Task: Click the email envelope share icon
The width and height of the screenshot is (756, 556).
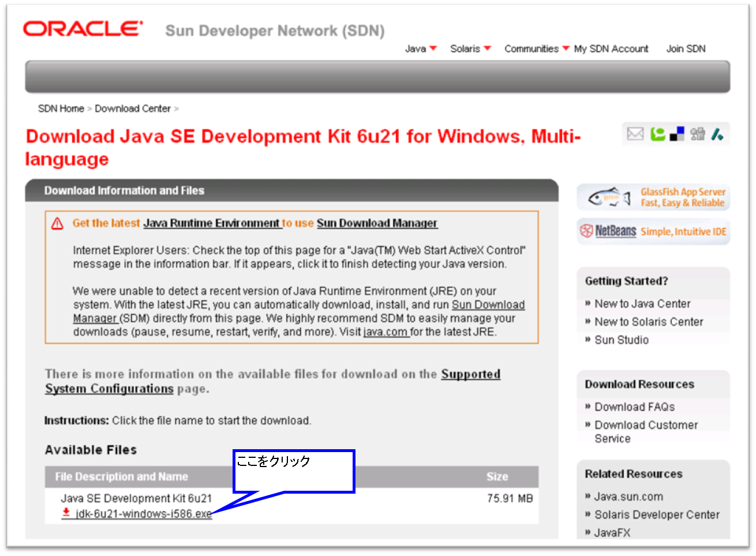Action: 635,134
